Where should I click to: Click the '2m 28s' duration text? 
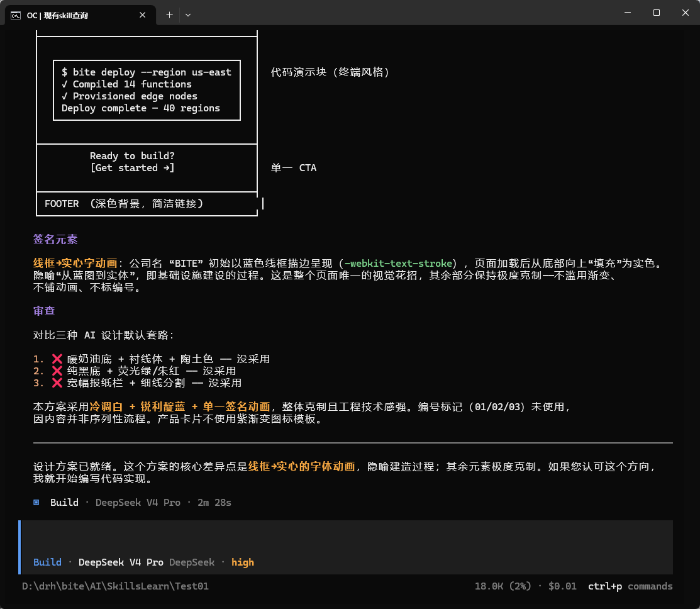pyautogui.click(x=214, y=502)
